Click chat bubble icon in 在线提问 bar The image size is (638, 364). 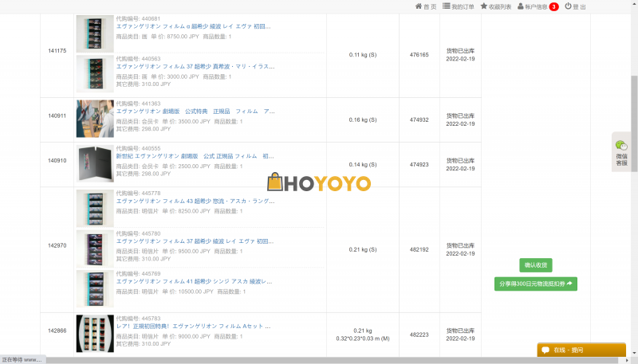[545, 350]
